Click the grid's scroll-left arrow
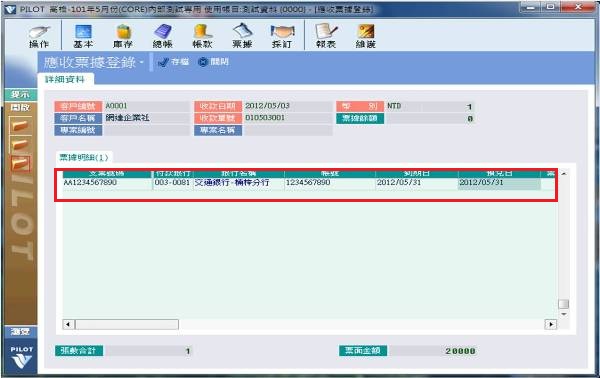The image size is (600, 378). coord(68,324)
